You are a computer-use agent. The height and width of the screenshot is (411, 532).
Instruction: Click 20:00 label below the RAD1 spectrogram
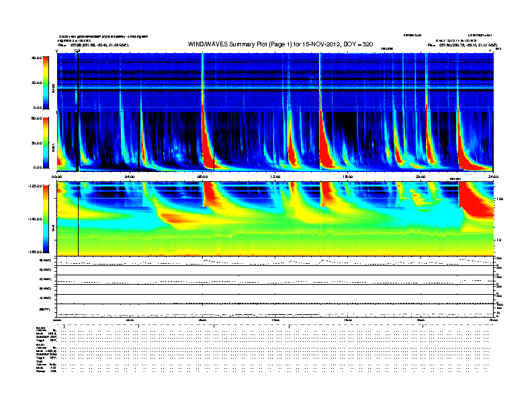420,177
